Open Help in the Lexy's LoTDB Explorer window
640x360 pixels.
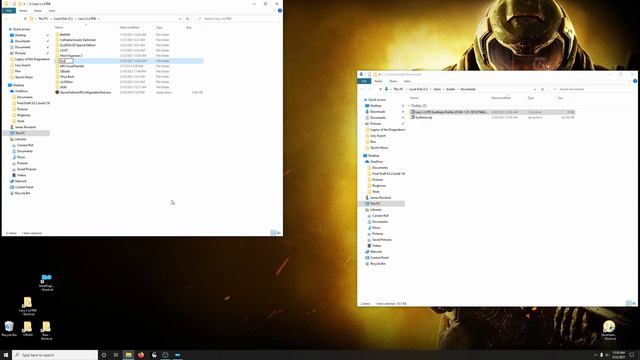click(280, 11)
